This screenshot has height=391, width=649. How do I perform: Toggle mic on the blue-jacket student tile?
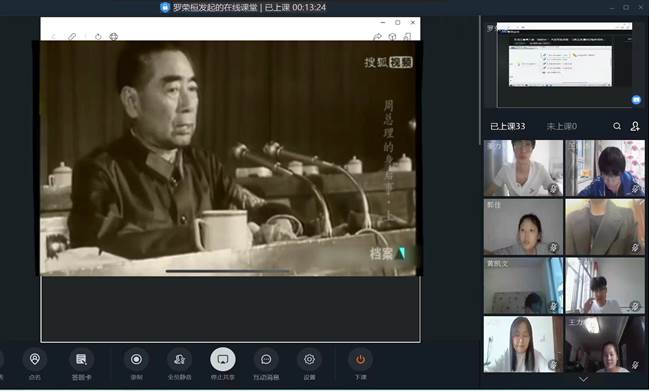click(635, 189)
